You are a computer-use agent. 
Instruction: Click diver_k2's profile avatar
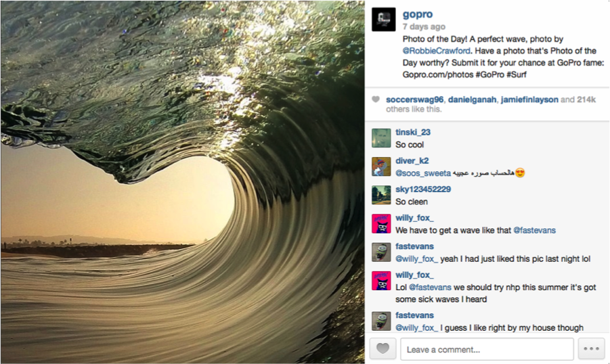(x=381, y=166)
